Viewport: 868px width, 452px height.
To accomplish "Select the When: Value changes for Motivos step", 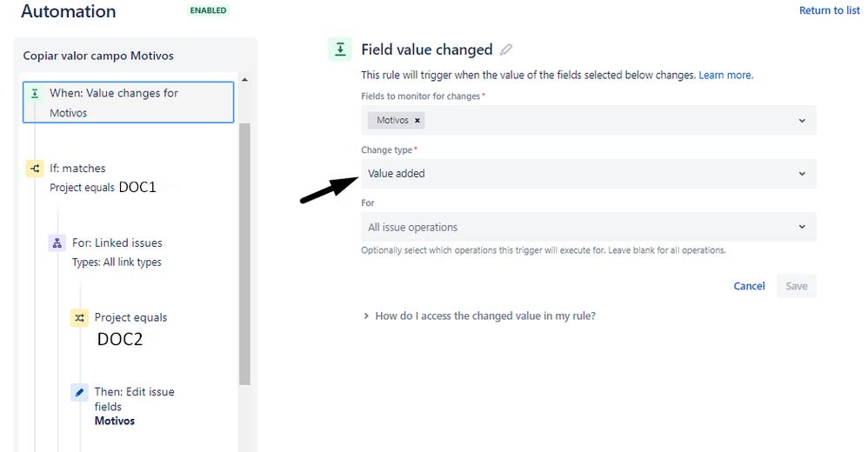I will pos(128,103).
